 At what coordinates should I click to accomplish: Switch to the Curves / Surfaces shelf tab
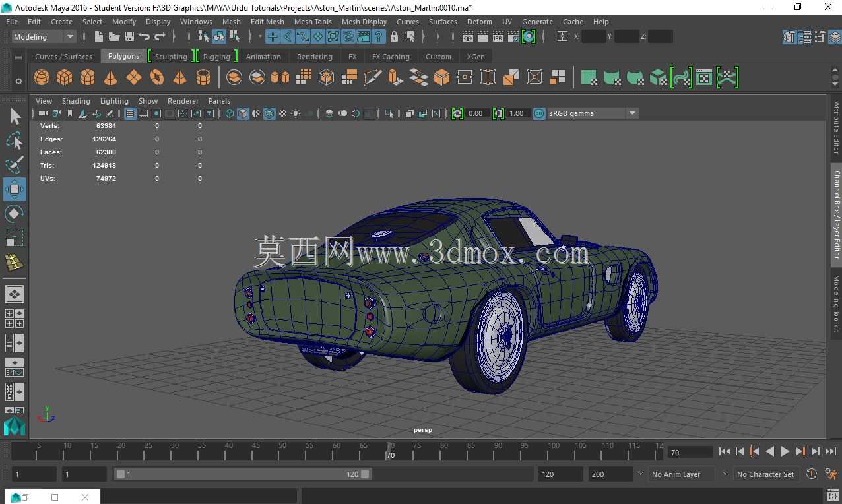[64, 57]
